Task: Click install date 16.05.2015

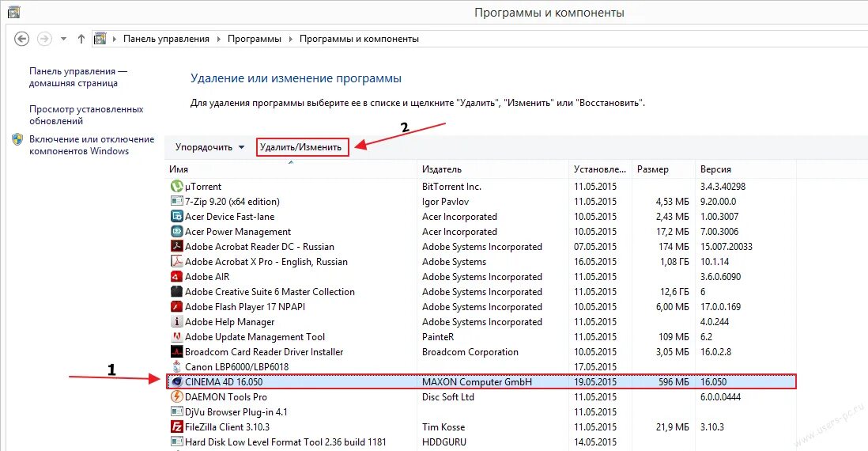Action: [x=595, y=262]
